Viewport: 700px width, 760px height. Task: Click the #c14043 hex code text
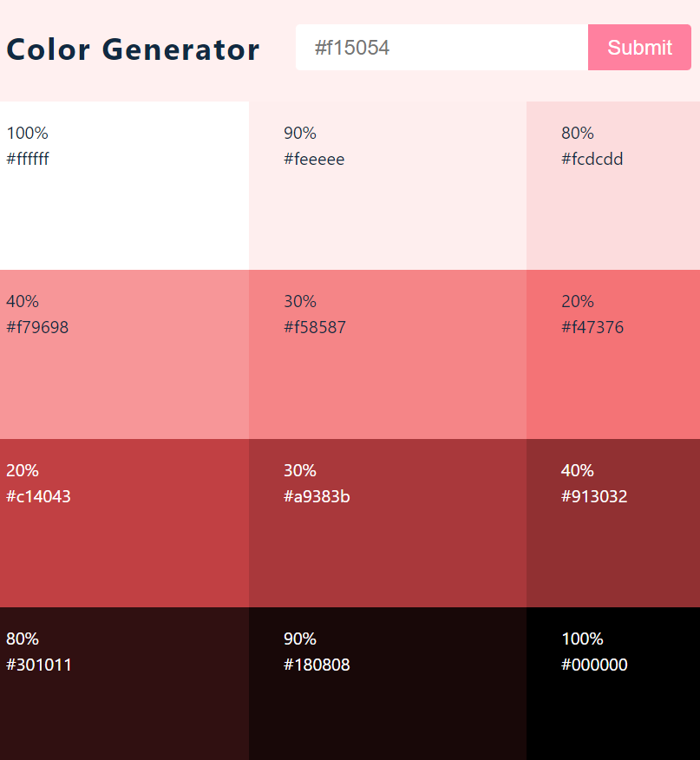(x=38, y=497)
